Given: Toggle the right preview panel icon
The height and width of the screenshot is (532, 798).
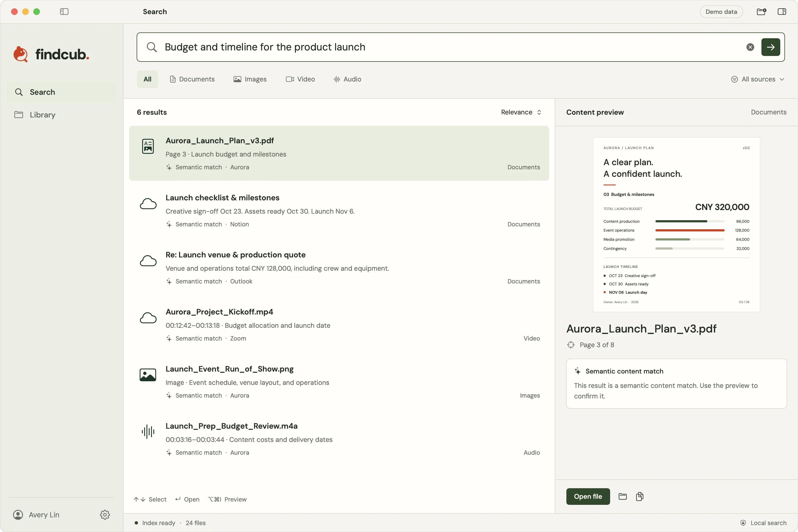Looking at the screenshot, I should [782, 12].
